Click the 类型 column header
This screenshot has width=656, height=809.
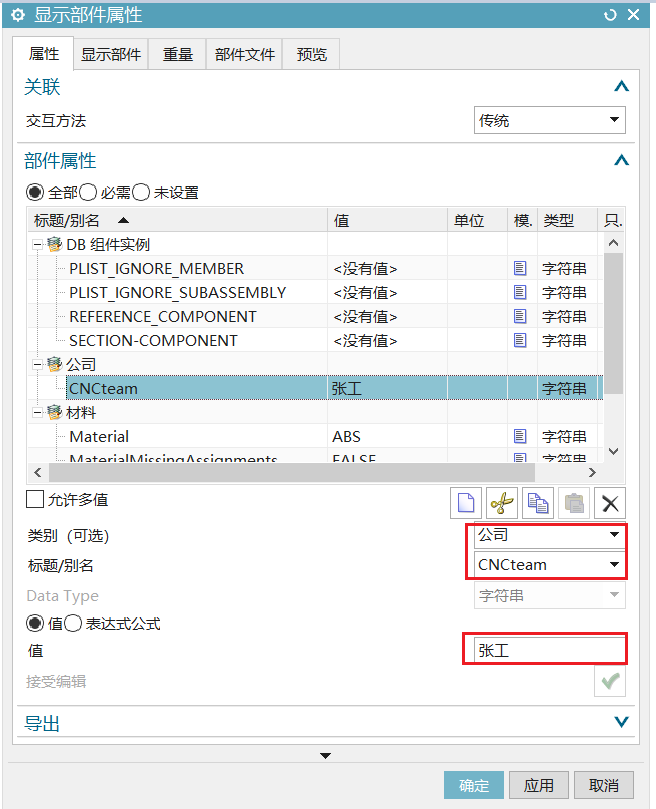click(567, 221)
